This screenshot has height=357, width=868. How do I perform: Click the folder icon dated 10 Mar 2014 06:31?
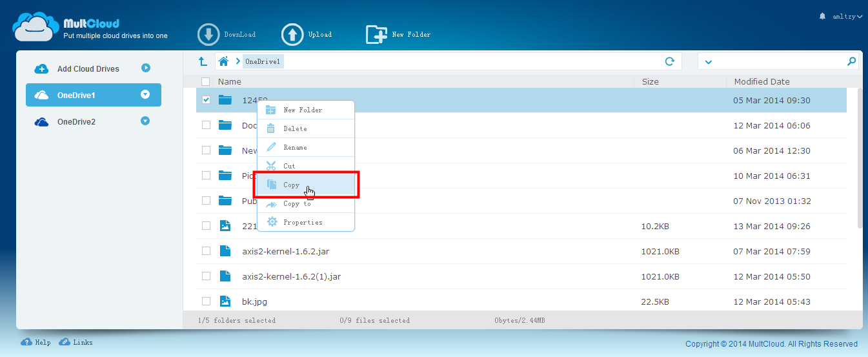[225, 176]
